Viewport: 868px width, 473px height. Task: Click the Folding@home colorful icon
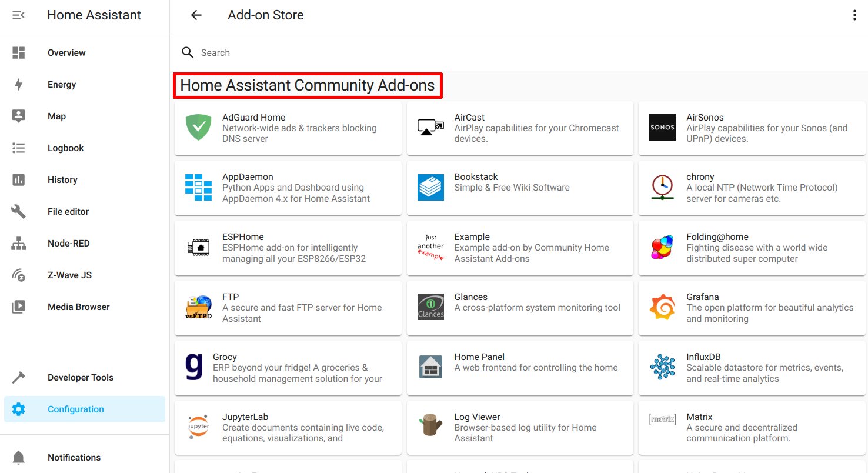click(x=662, y=247)
